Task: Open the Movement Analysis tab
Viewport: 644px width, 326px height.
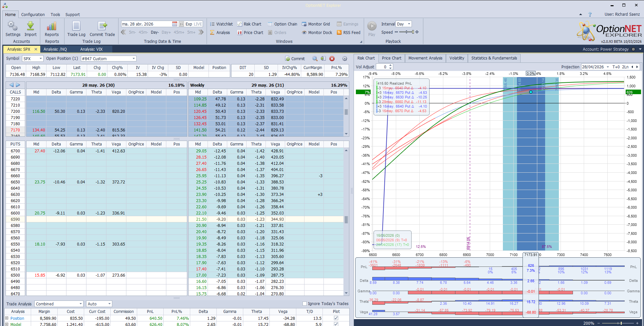Action: point(425,58)
